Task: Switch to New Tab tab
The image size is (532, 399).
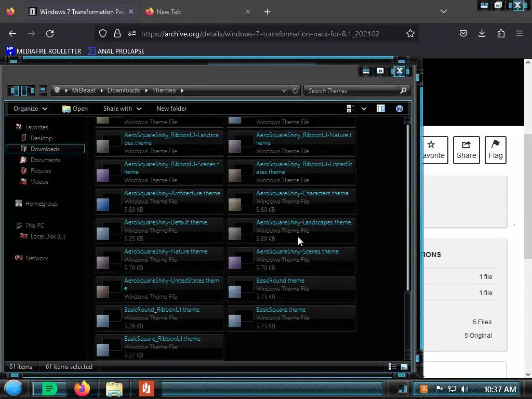Action: tap(197, 11)
